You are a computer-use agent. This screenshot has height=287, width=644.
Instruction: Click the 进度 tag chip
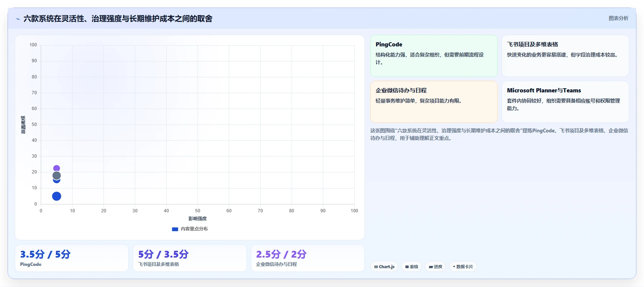click(x=436, y=267)
